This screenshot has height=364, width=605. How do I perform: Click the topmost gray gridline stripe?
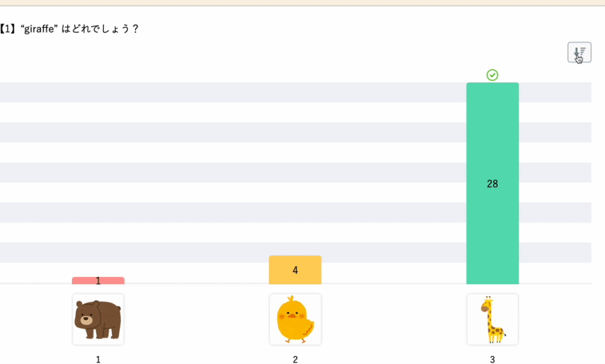[x=296, y=92]
